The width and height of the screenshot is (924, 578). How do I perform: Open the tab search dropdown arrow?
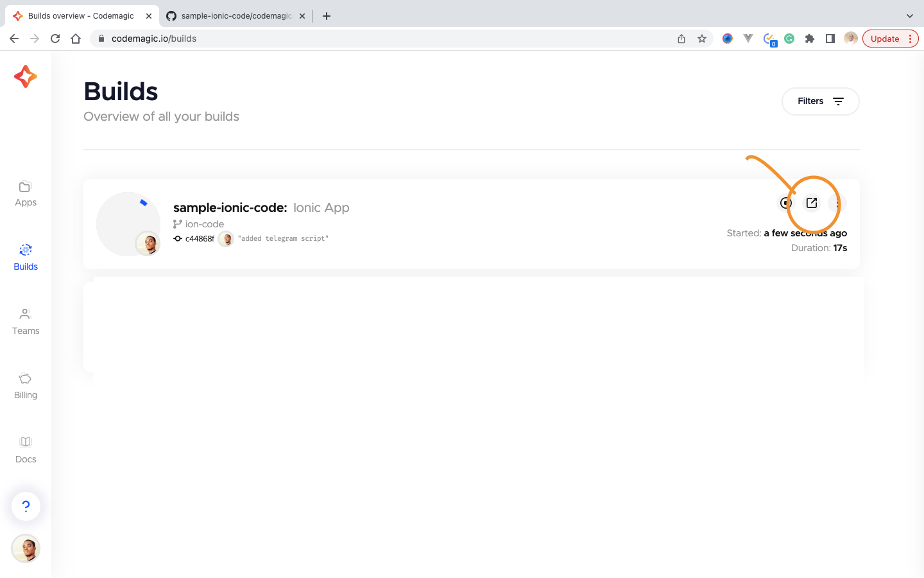pos(910,16)
